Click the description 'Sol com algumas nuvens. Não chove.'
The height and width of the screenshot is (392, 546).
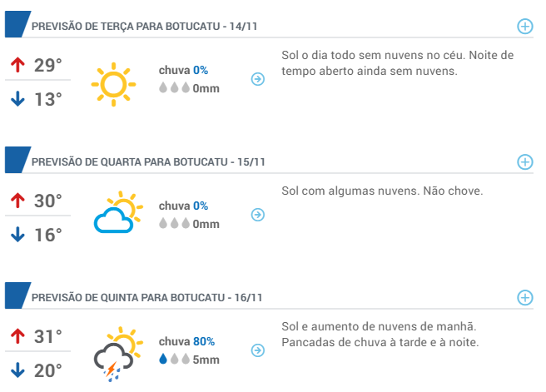(x=382, y=191)
